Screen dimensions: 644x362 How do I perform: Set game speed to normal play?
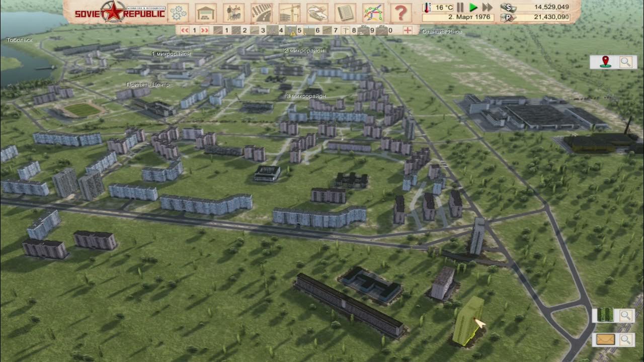(473, 7)
